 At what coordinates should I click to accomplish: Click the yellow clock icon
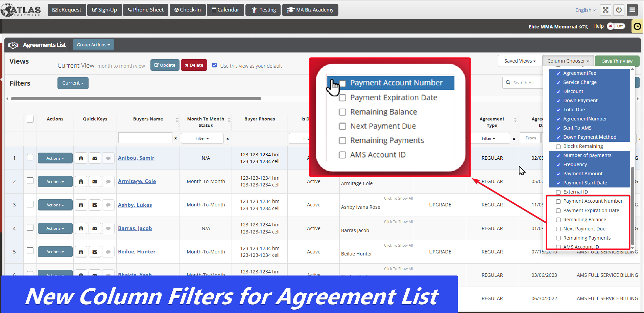click(637, 26)
